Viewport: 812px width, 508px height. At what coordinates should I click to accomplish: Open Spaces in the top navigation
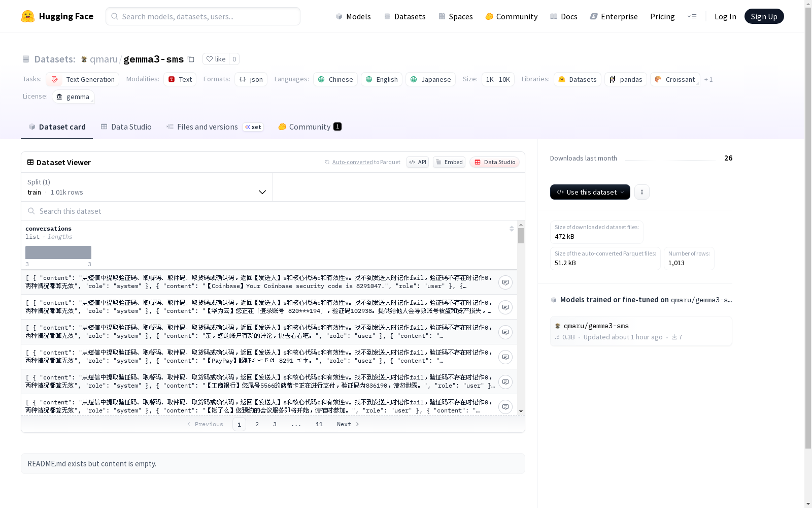click(x=456, y=16)
